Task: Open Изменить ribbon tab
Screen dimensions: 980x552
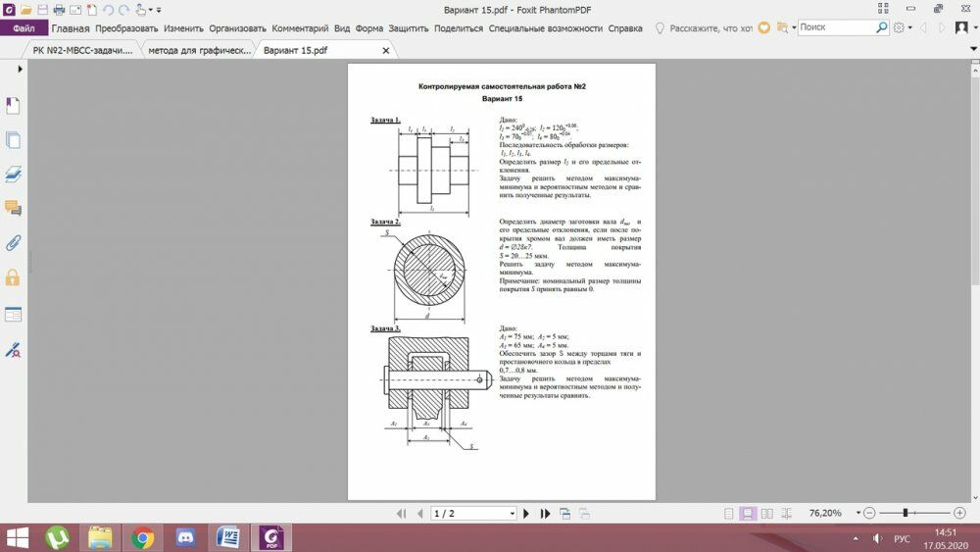Action: tap(184, 28)
